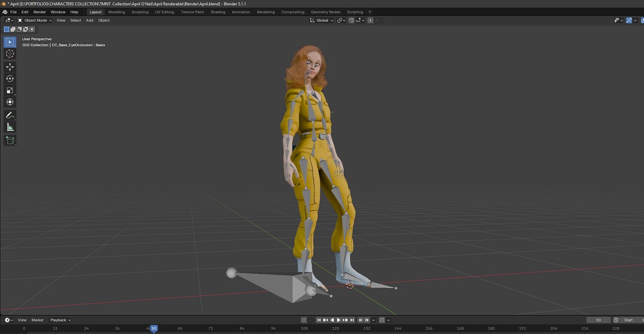Set selection mode to extend existing selection
The image size is (644, 334).
tap(13, 29)
